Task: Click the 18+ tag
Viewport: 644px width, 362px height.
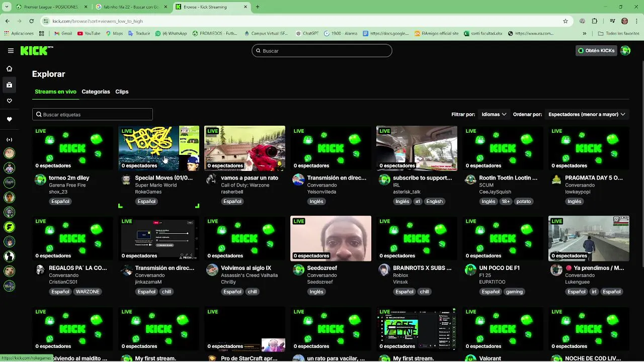Action: pos(506,201)
